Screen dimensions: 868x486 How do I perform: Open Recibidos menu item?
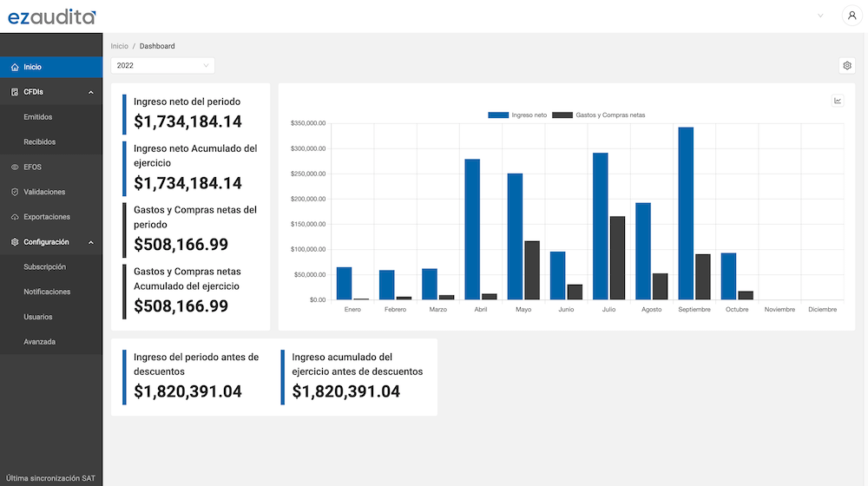[x=40, y=141]
